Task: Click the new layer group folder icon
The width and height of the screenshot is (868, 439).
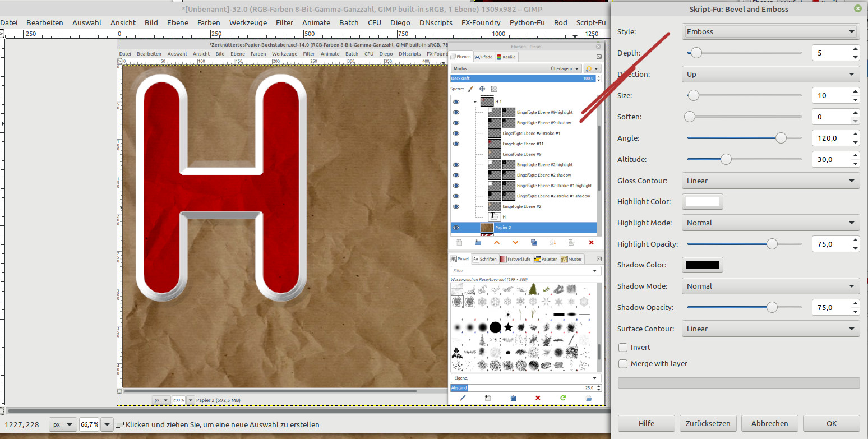Action: pyautogui.click(x=478, y=242)
